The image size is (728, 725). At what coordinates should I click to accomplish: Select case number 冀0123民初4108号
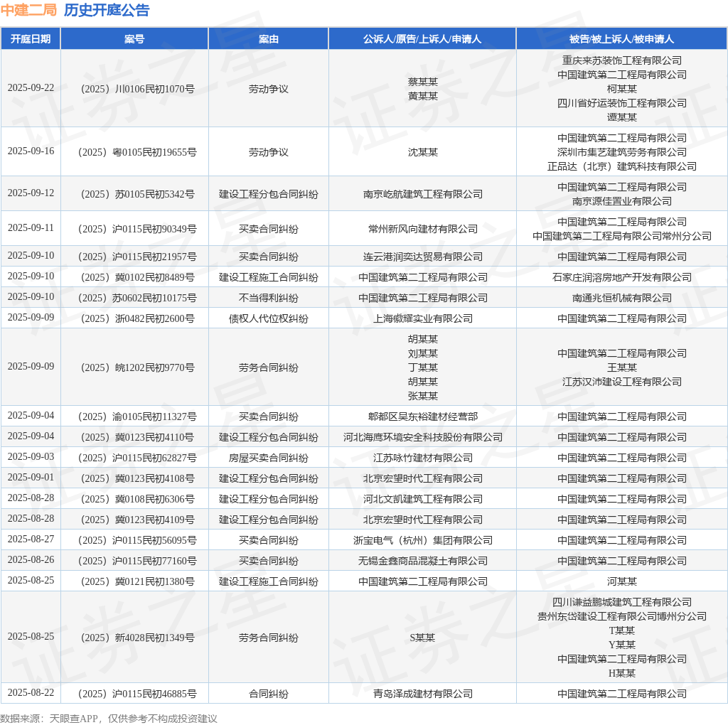click(x=137, y=478)
